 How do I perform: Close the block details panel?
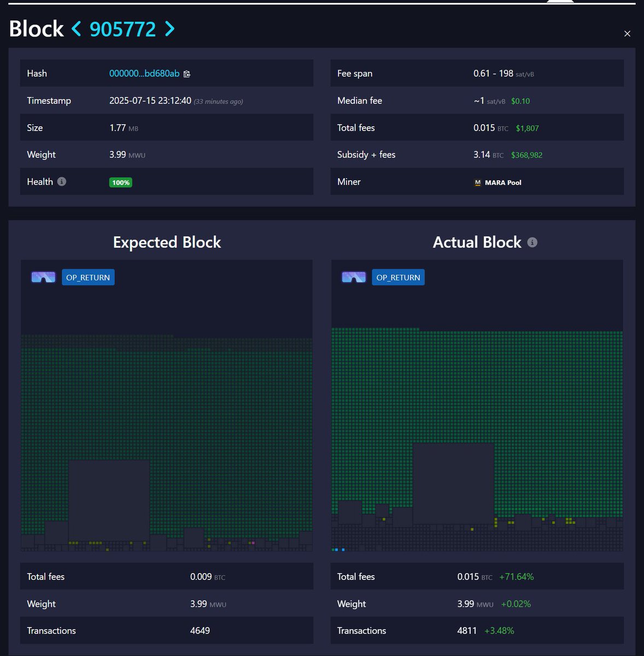627,34
